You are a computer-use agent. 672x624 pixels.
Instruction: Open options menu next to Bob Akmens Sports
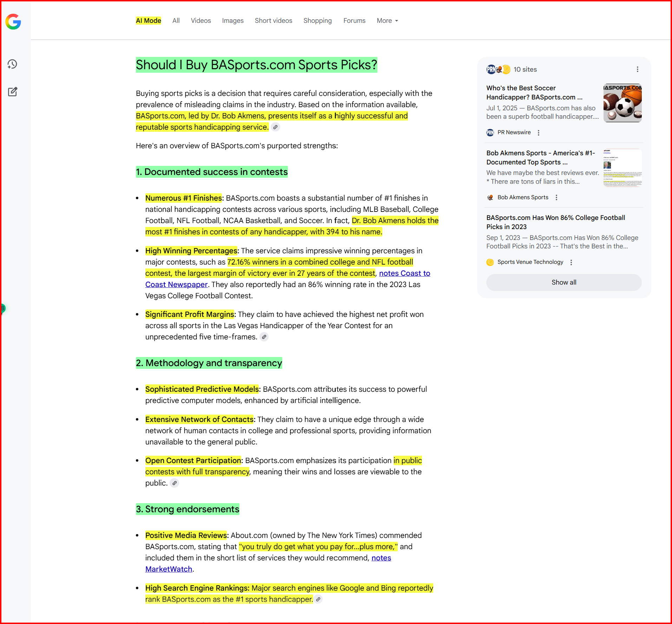(x=556, y=197)
